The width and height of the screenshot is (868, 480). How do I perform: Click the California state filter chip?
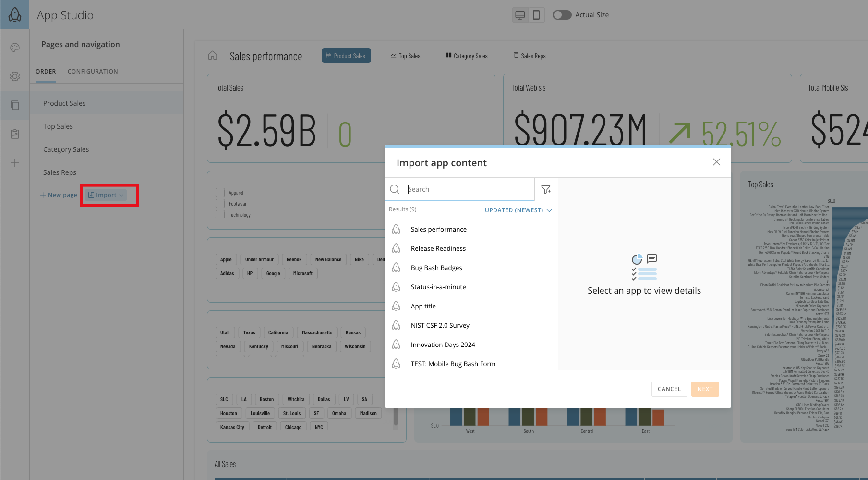tap(278, 332)
